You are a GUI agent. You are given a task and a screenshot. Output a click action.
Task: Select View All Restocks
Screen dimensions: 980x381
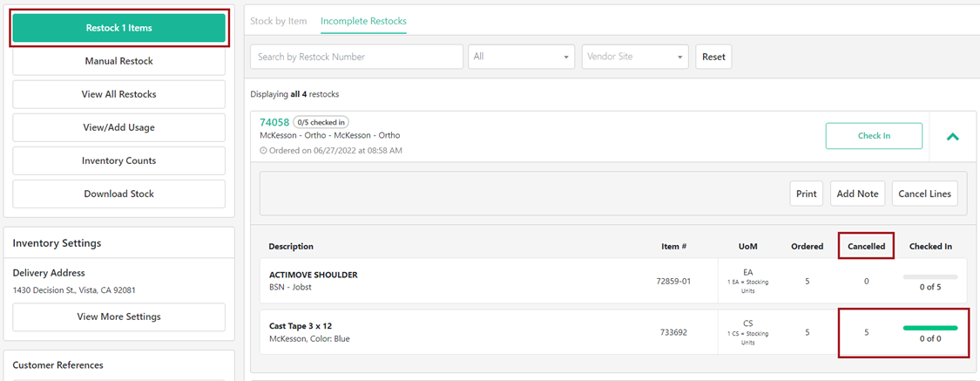118,94
